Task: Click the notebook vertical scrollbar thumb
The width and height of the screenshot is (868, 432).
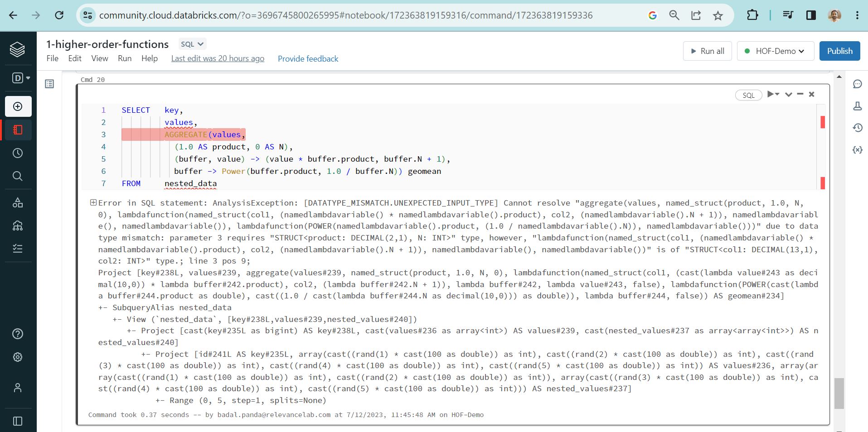Action: [839, 393]
